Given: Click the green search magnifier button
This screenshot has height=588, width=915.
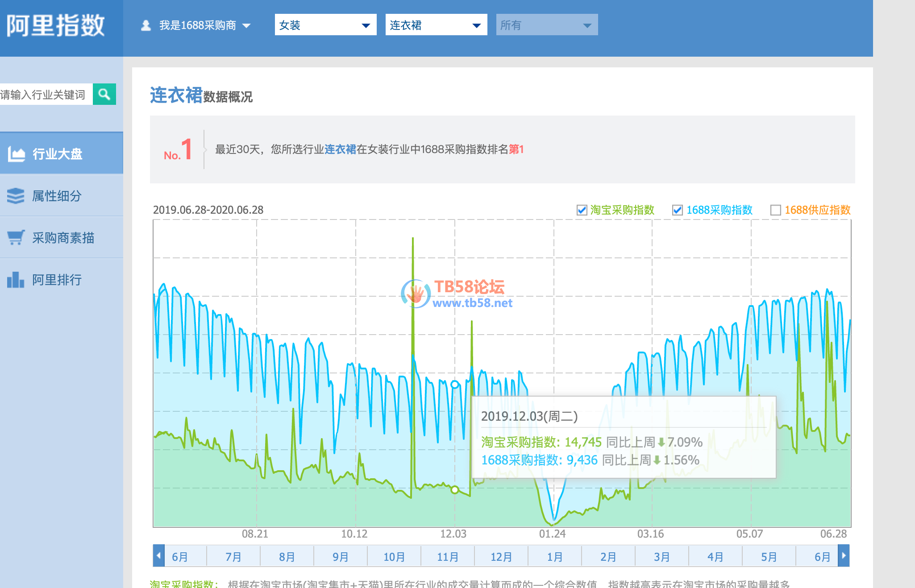Looking at the screenshot, I should coord(104,94).
